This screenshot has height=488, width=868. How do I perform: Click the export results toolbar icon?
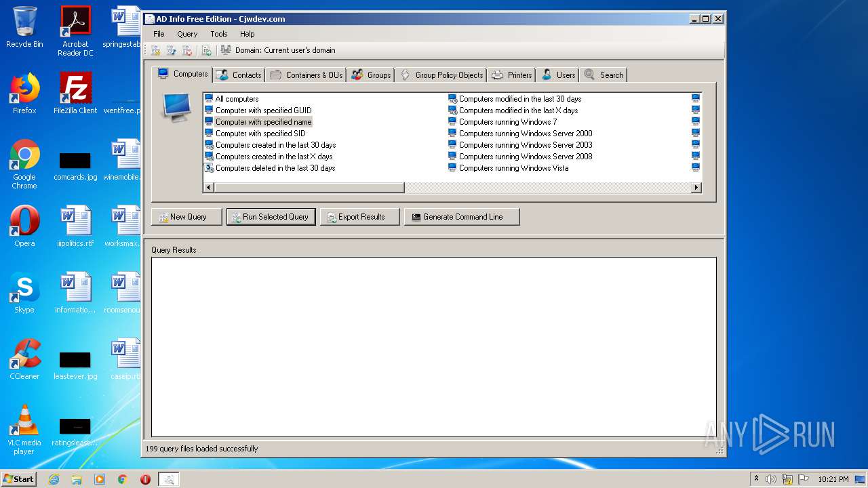click(207, 50)
